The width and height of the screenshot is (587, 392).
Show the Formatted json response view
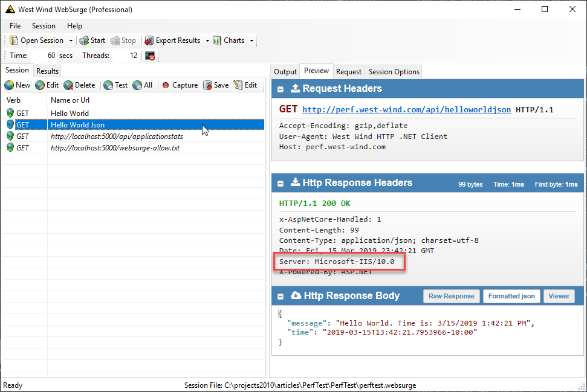[x=511, y=296]
